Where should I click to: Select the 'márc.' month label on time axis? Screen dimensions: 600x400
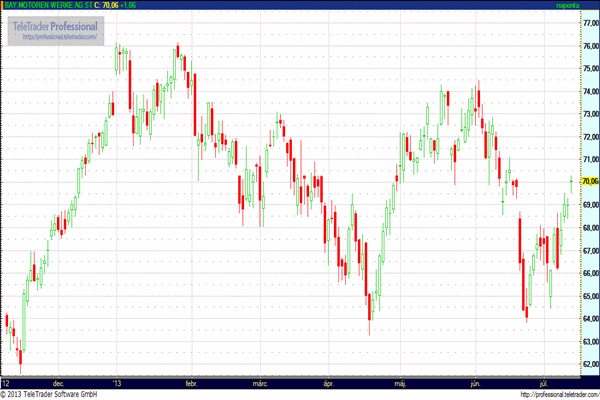261,383
